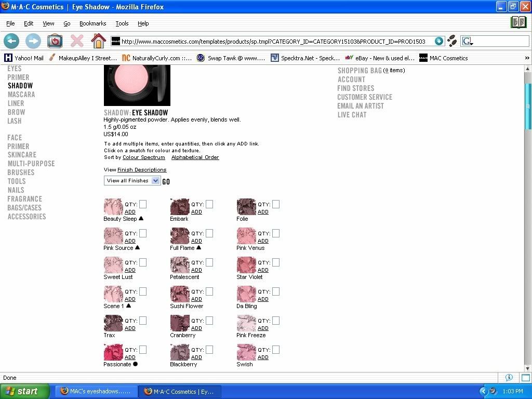Click the system tray icon beside the clock
The height and width of the screenshot is (399, 532).
pyautogui.click(x=493, y=391)
